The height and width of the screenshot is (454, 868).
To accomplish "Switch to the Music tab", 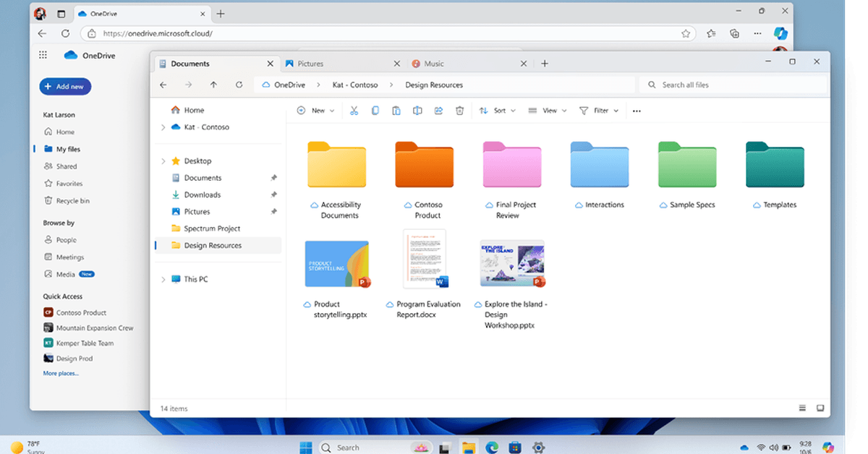I will pyautogui.click(x=434, y=64).
